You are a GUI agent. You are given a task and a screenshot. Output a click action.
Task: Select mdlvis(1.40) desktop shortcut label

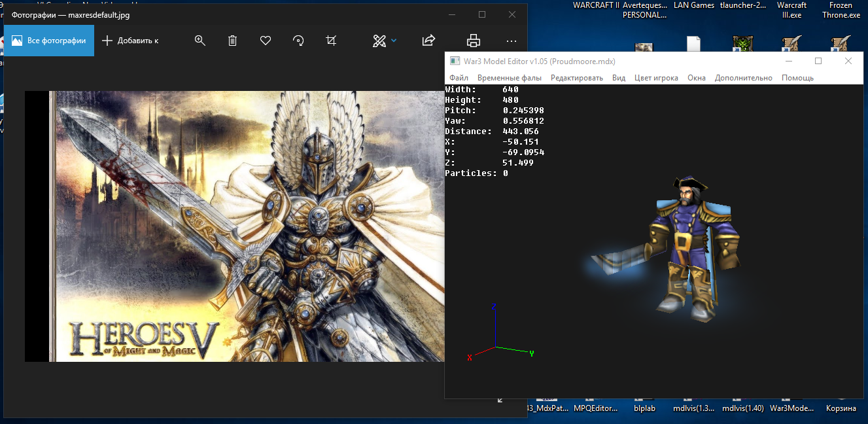[x=742, y=408]
